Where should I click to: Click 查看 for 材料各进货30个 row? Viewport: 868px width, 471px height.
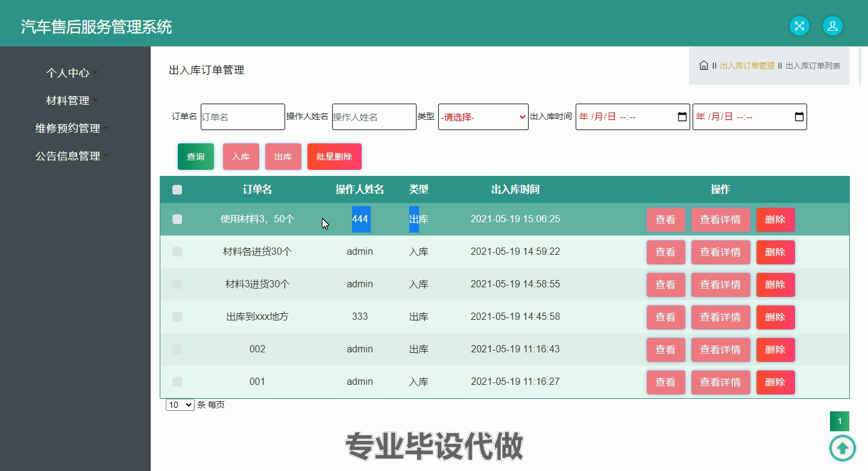[666, 252]
